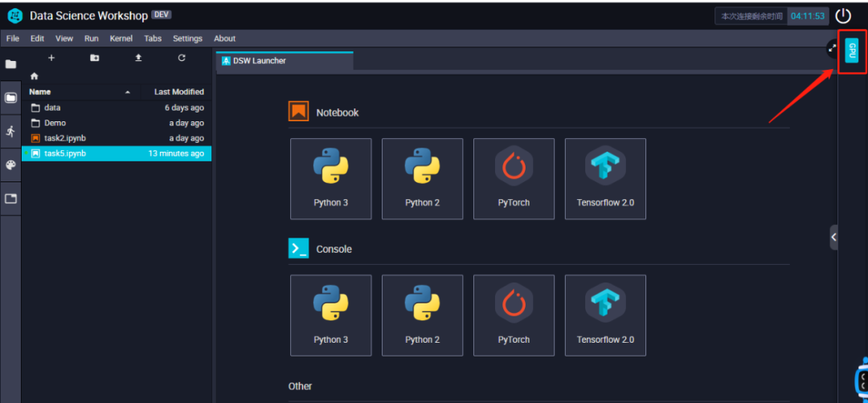Open the File menu
The width and height of the screenshot is (868, 403).
click(x=13, y=39)
